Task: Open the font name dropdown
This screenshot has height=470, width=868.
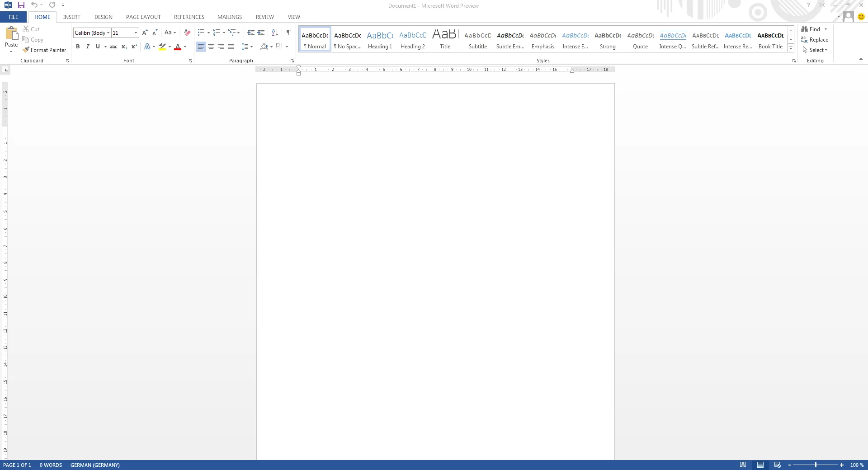Action: [108, 33]
